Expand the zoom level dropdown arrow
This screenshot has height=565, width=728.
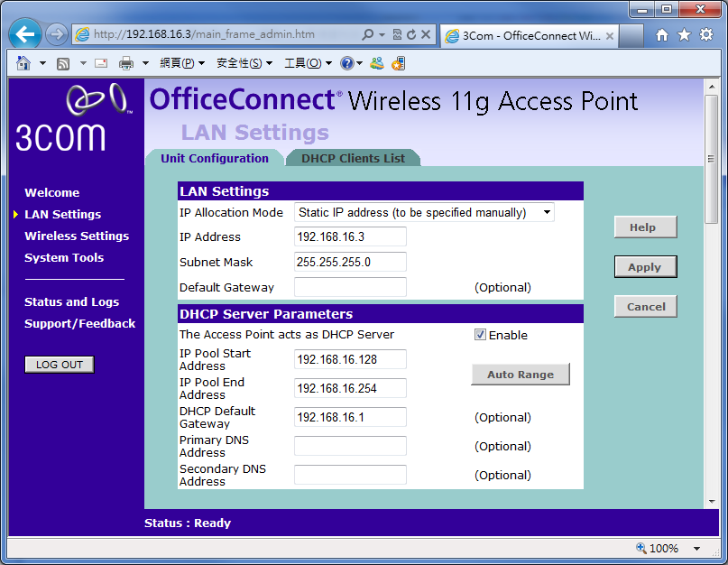(697, 548)
